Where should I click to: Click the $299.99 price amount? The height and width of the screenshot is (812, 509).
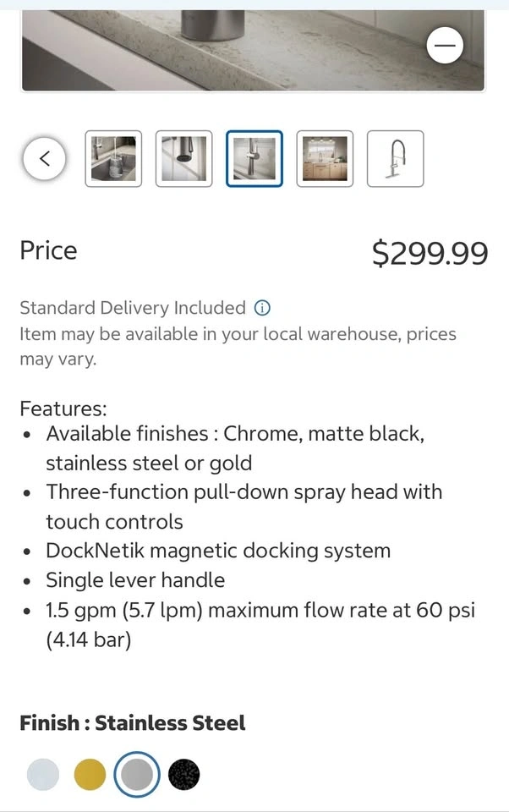(x=430, y=253)
